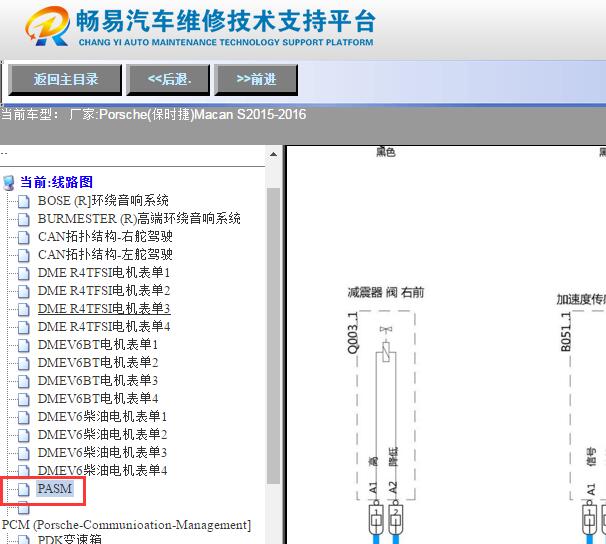Select DMEV6BT电机表单3
606x544 pixels.
point(98,381)
